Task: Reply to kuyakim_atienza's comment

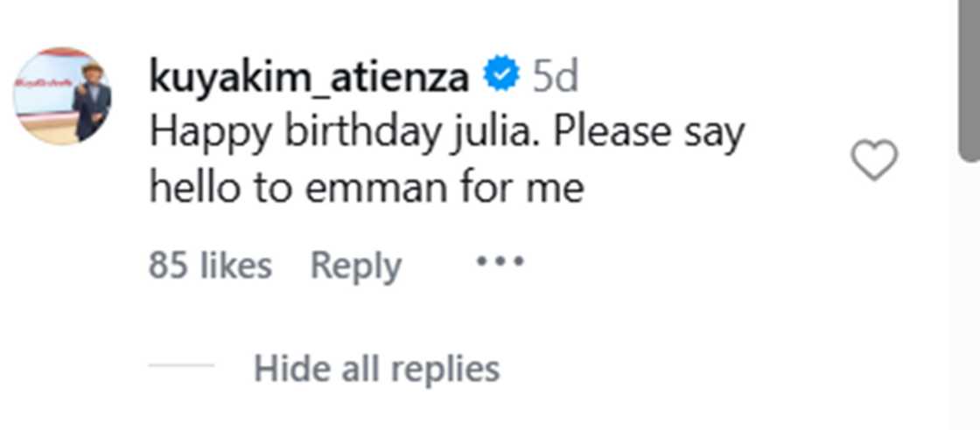Action: pos(355,265)
